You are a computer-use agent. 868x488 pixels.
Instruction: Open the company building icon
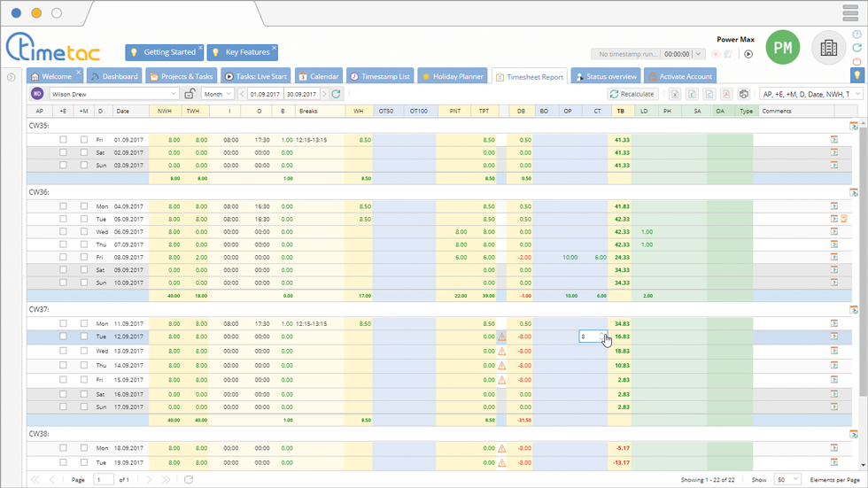[828, 49]
